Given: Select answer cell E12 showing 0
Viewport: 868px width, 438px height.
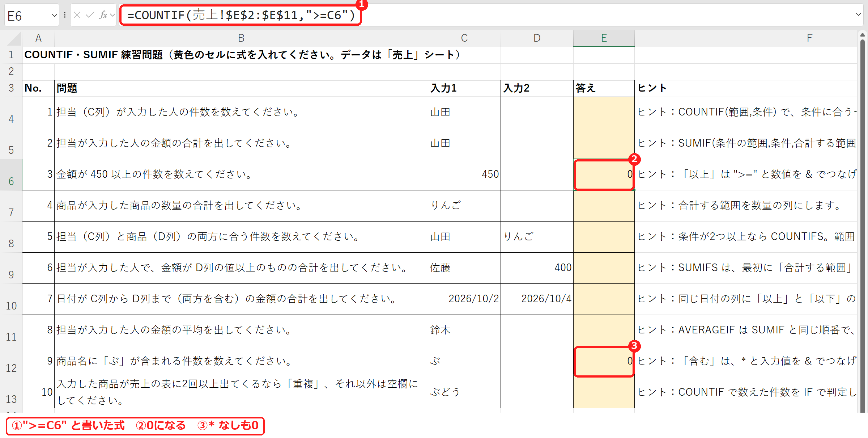Looking at the screenshot, I should [x=604, y=362].
